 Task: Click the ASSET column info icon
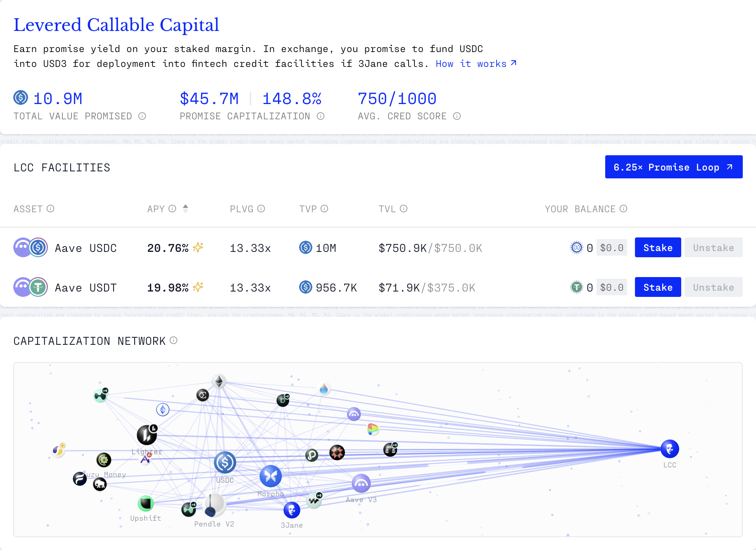pyautogui.click(x=50, y=209)
